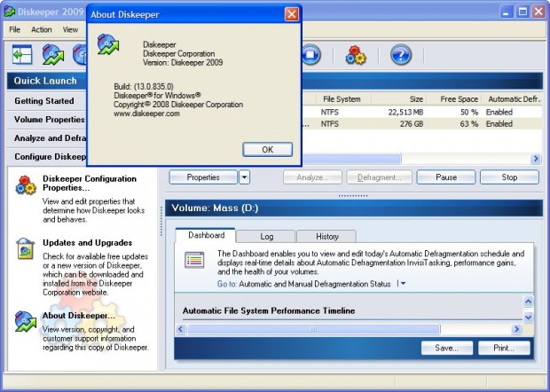Image resolution: width=550 pixels, height=392 pixels.
Task: Click the Diskeeper 2009 title bar icon
Action: pyautogui.click(x=10, y=12)
